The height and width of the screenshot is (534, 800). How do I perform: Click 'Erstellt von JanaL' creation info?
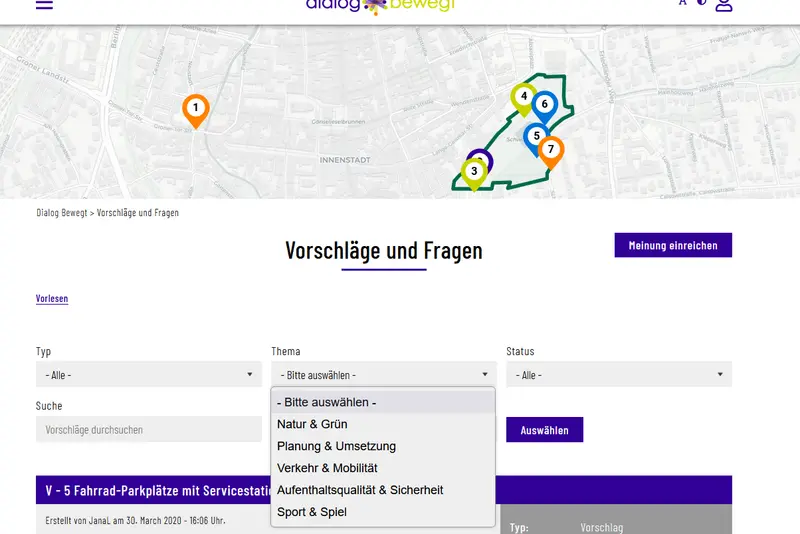pos(135,520)
